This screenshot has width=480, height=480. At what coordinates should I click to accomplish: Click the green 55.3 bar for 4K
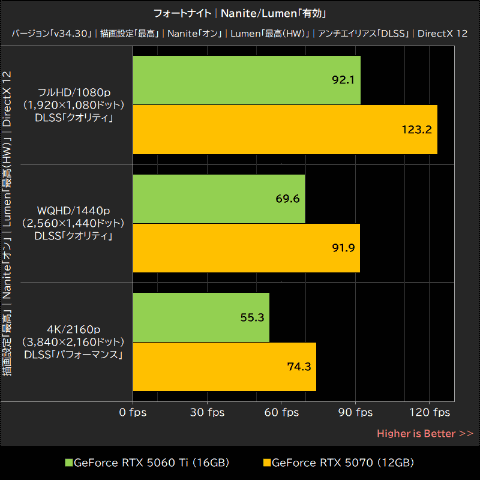[x=201, y=317]
